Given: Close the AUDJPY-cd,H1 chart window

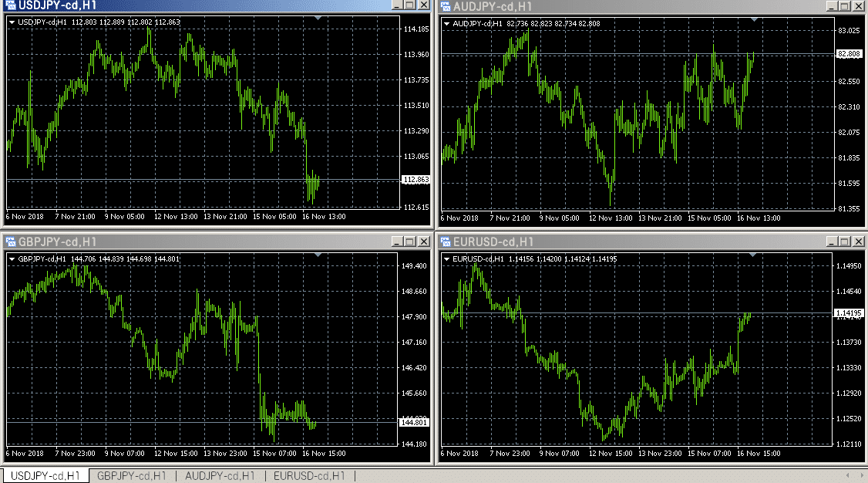Looking at the screenshot, I should click(x=858, y=6).
